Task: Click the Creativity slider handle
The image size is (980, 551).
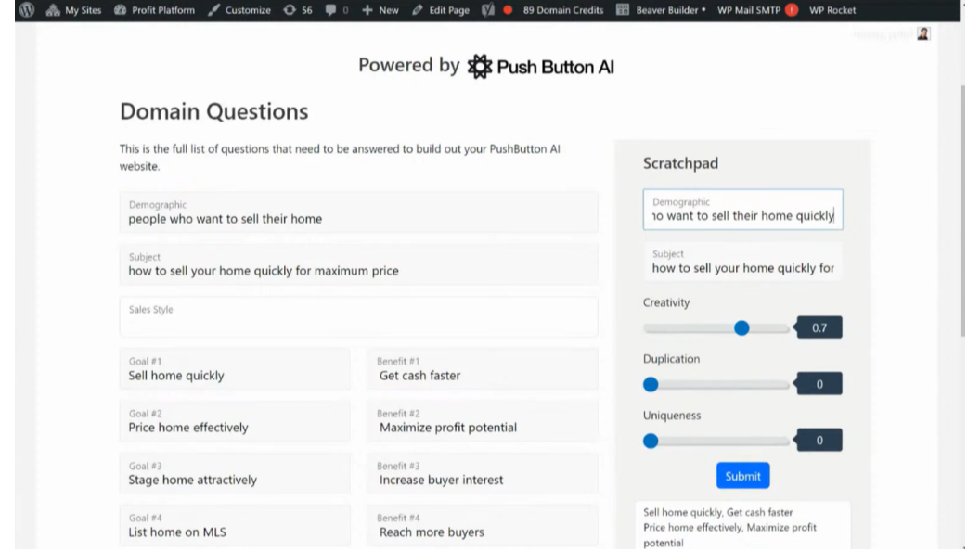Action: [x=741, y=328]
